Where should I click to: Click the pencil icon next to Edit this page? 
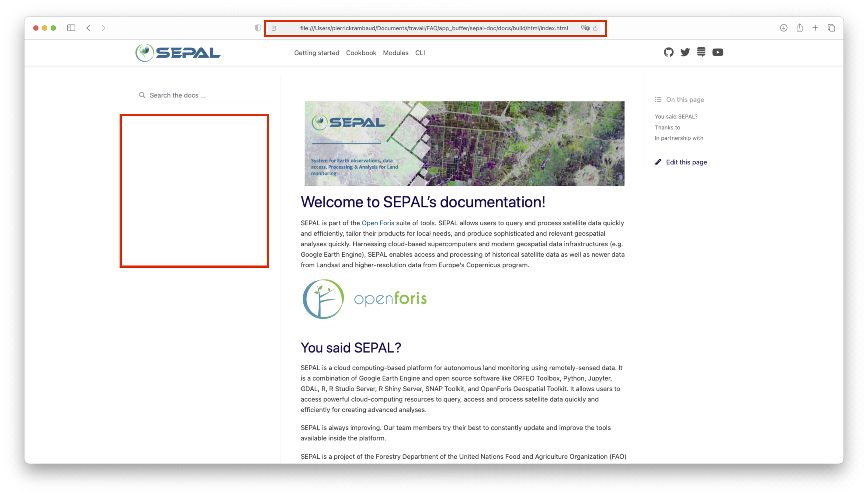pos(658,162)
